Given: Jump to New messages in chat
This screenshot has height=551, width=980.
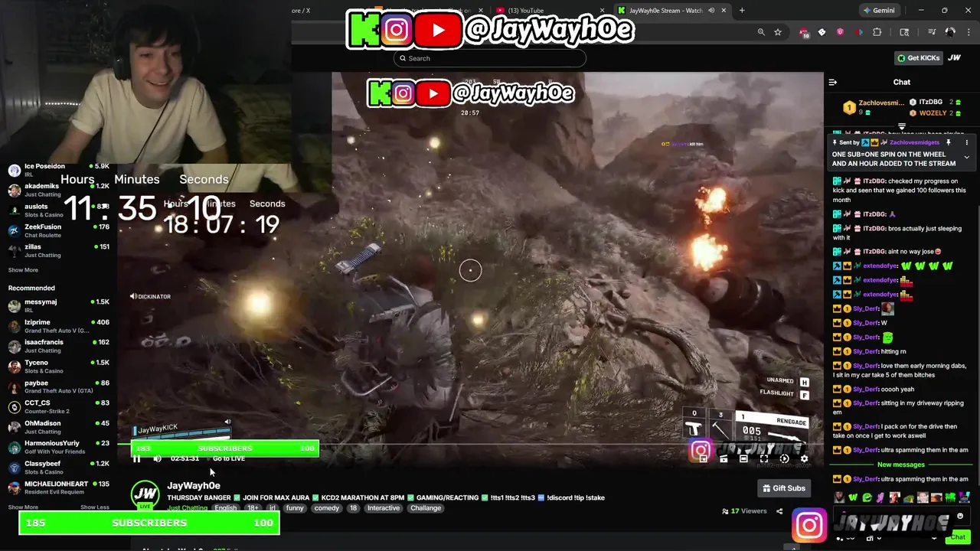Looking at the screenshot, I should click(x=901, y=465).
